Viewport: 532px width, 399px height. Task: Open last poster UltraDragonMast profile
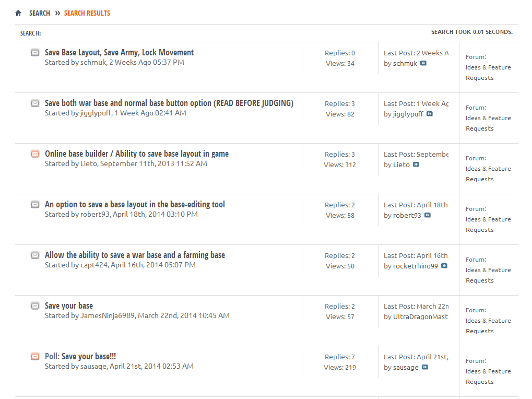pyautogui.click(x=420, y=316)
